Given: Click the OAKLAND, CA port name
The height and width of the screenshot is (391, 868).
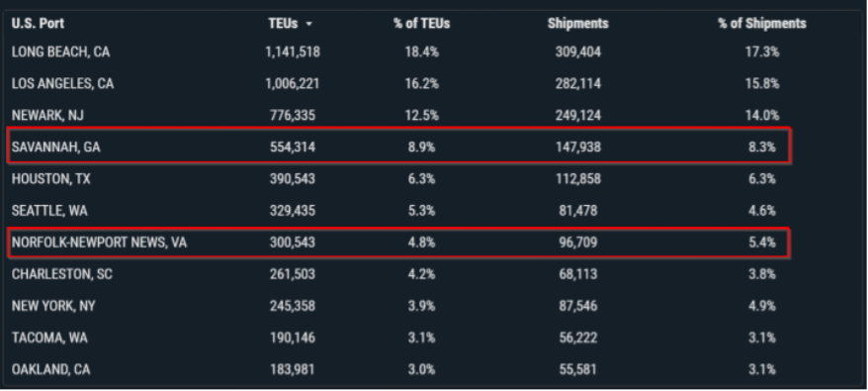Looking at the screenshot, I should 51,369.
